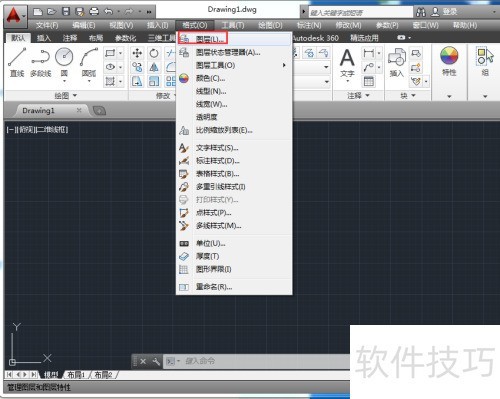Select the Circle (圆) tool
500x399 pixels.
pos(64,62)
